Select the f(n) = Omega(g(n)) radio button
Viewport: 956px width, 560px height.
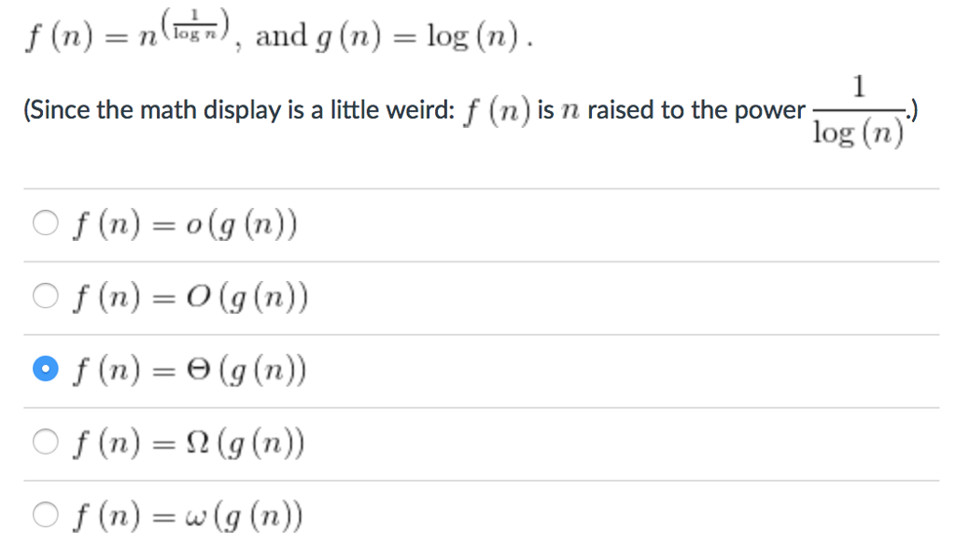[44, 441]
